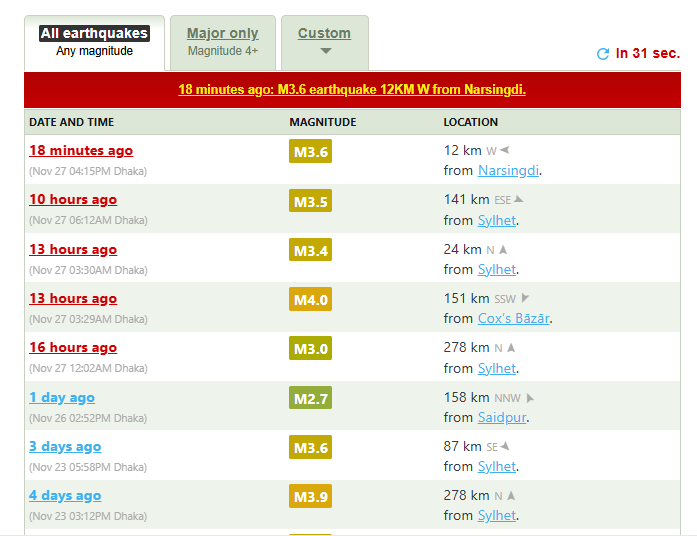
Task: Expand the Custom filter dropdown arrow
Action: coord(325,52)
